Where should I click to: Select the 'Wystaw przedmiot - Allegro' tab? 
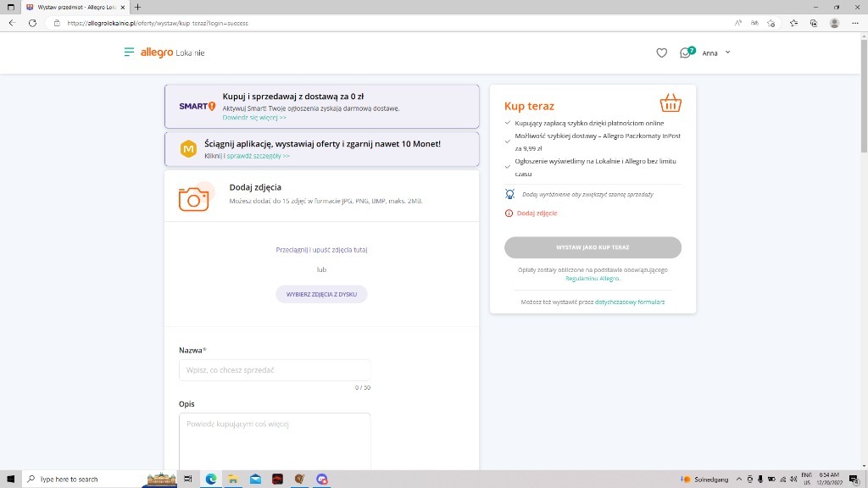click(x=75, y=7)
